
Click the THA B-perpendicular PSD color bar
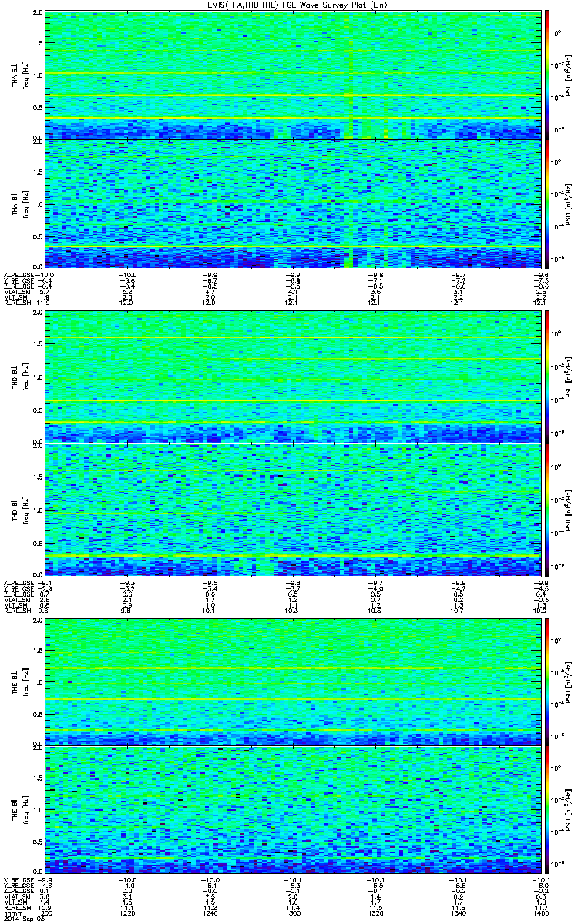[547, 75]
